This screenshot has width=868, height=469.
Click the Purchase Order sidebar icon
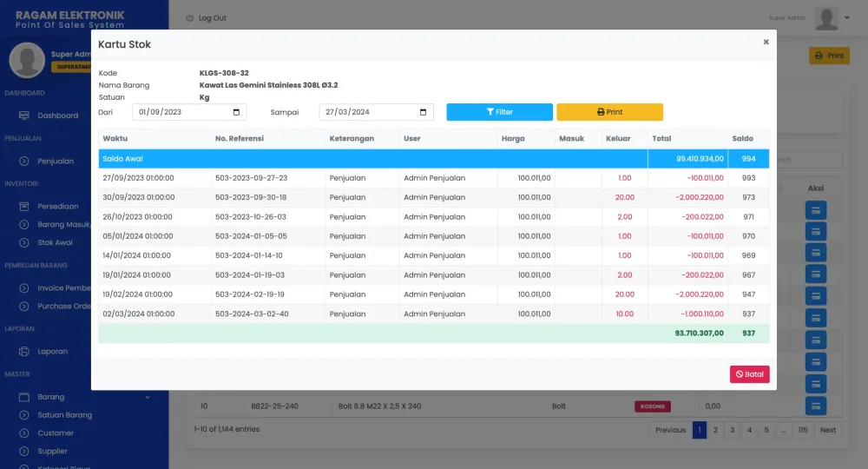tap(23, 307)
